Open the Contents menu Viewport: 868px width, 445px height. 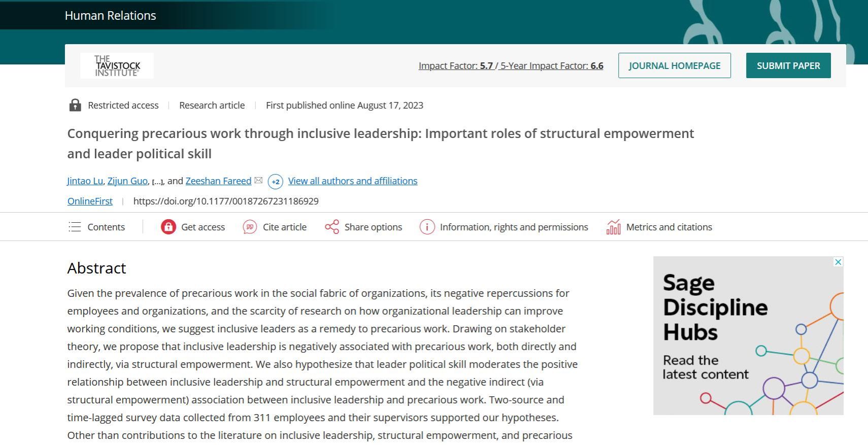[106, 227]
